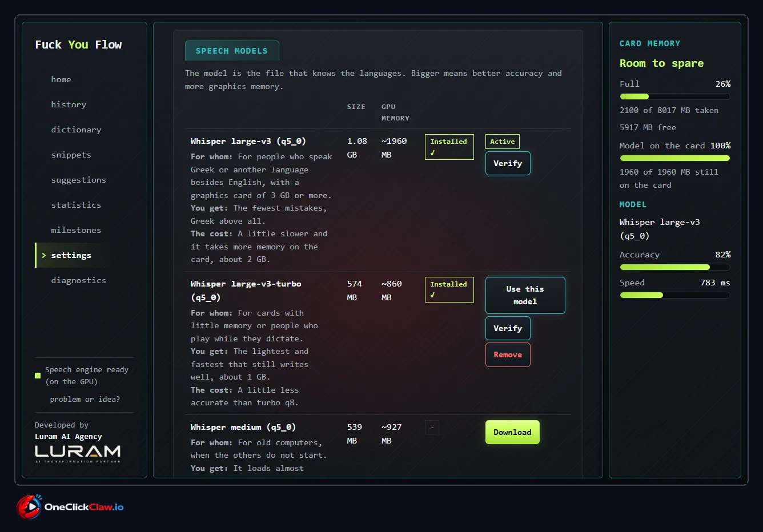Verify the Whisper large-v3 model
This screenshot has width=763, height=532.
[508, 163]
